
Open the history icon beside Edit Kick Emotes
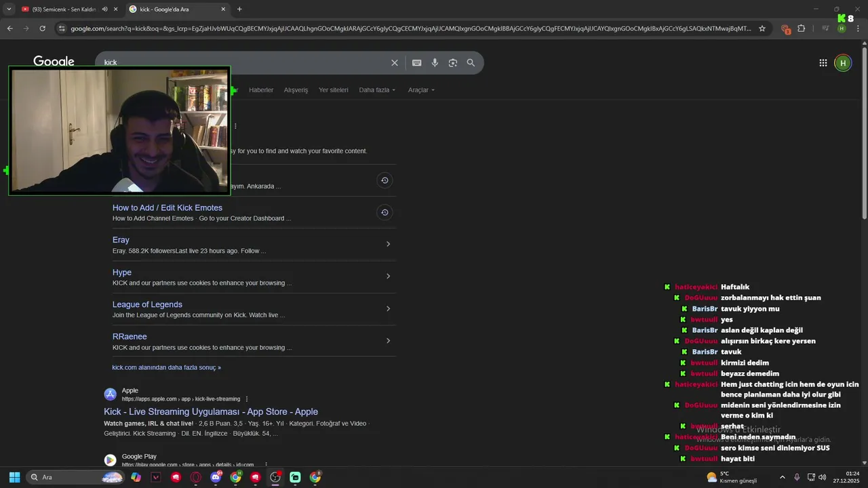pyautogui.click(x=384, y=212)
